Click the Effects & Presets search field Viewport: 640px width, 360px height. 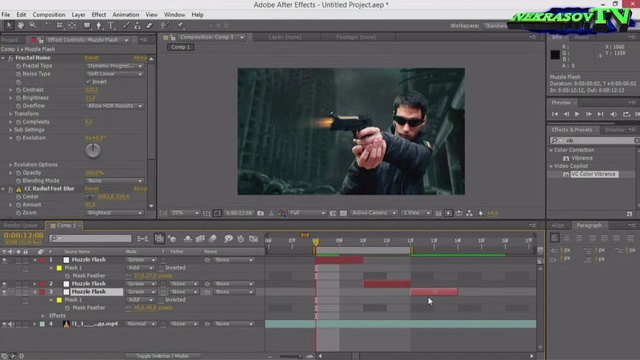(x=594, y=140)
